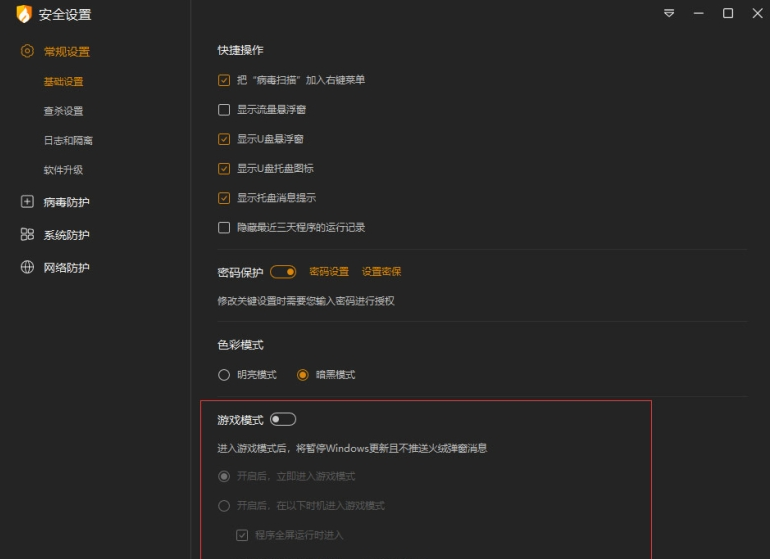Open the 密码设置 link
This screenshot has width=770, height=559.
329,272
